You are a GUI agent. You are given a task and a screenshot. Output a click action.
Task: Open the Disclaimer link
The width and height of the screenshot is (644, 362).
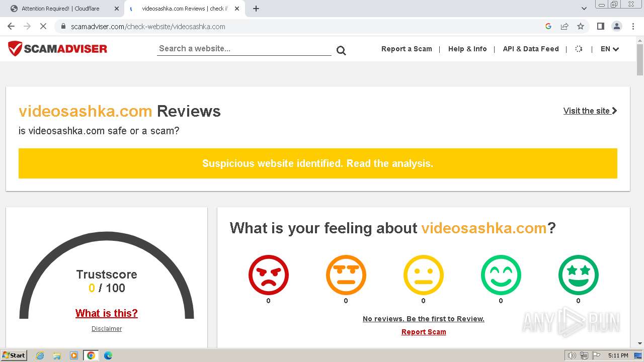[107, 329]
